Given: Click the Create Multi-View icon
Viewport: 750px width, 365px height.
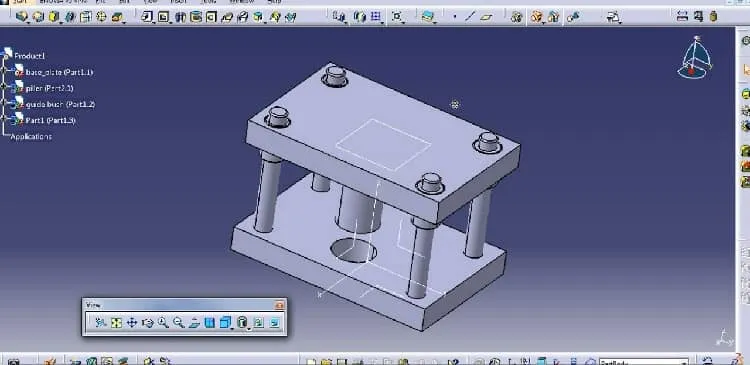Looking at the screenshot, I should [210, 323].
